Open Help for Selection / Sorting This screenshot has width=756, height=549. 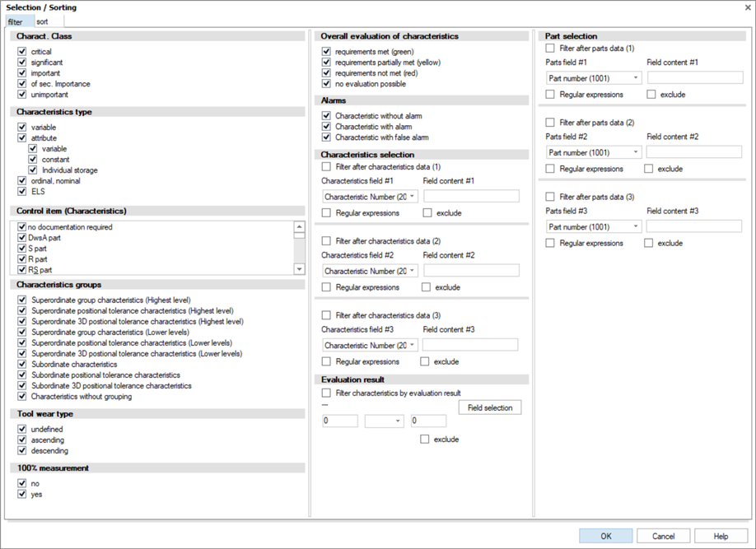[721, 536]
